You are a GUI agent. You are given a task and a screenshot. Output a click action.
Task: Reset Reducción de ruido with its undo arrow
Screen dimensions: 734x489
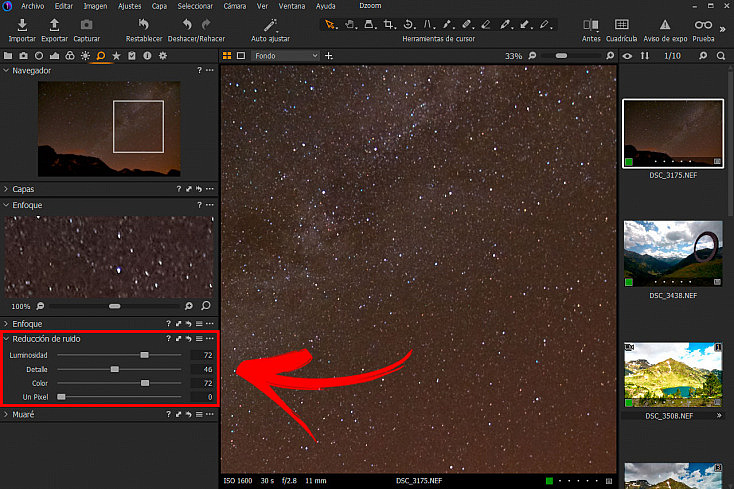[x=189, y=338]
